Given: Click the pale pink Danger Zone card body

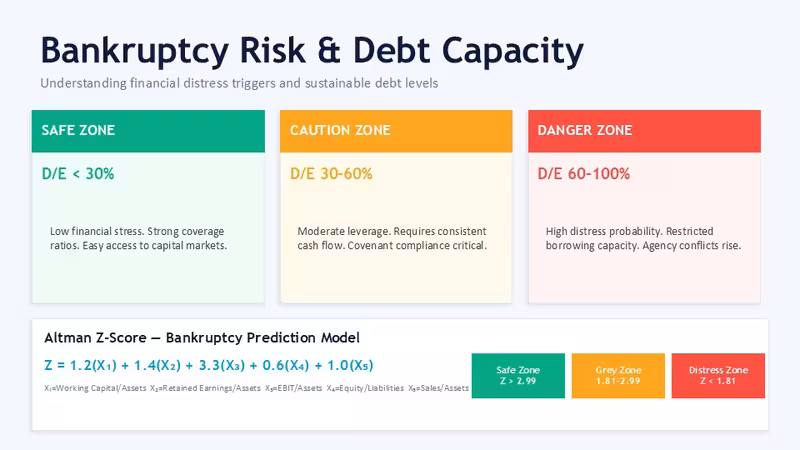Looking at the screenshot, I should (644, 228).
